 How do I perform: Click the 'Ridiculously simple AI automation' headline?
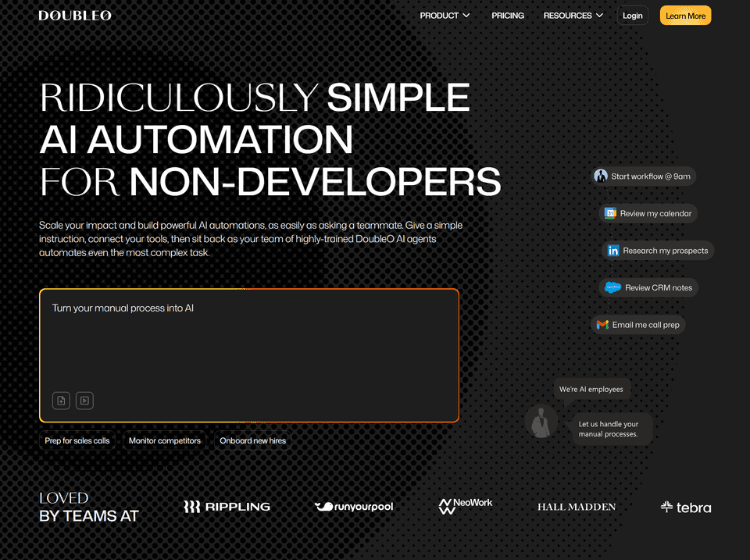pos(270,139)
